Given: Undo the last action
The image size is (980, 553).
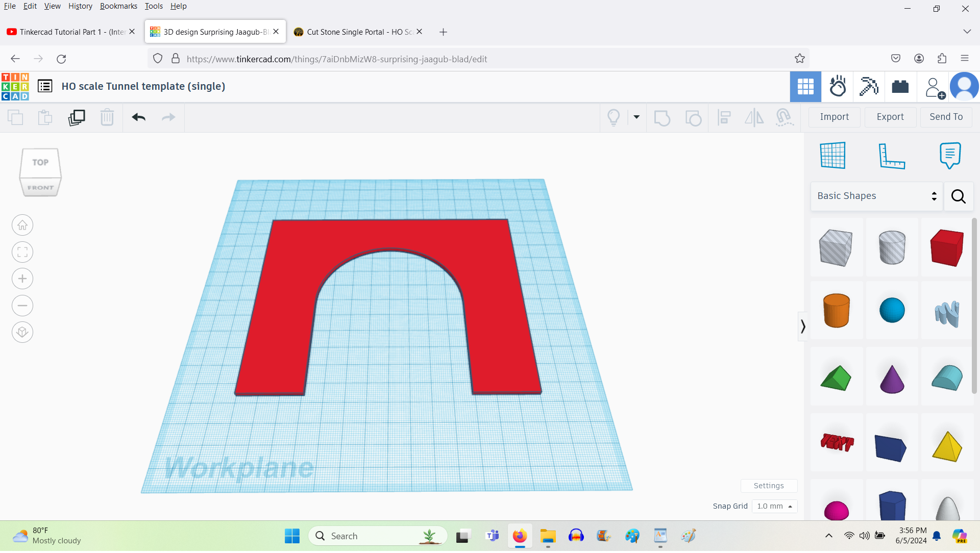Looking at the screenshot, I should point(138,117).
